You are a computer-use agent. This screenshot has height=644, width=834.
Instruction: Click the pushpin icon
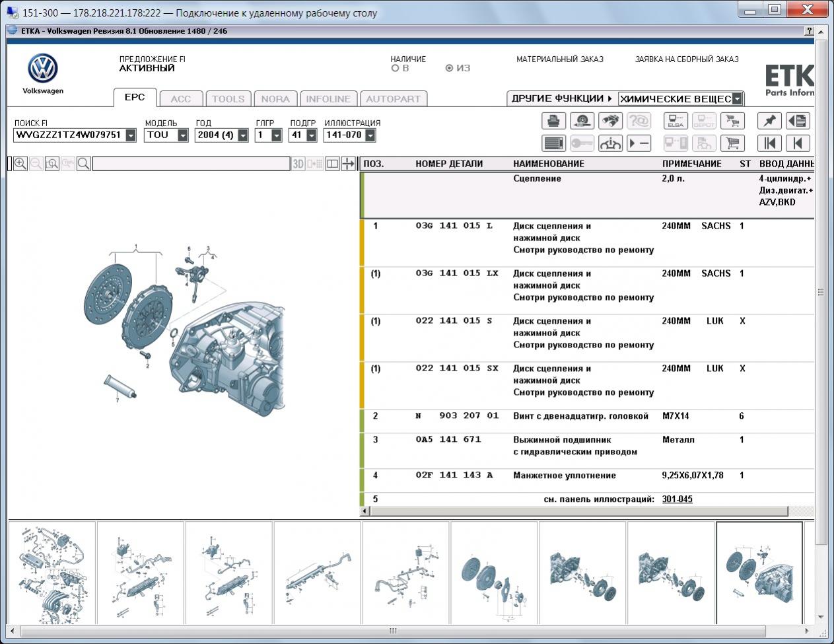tap(769, 121)
